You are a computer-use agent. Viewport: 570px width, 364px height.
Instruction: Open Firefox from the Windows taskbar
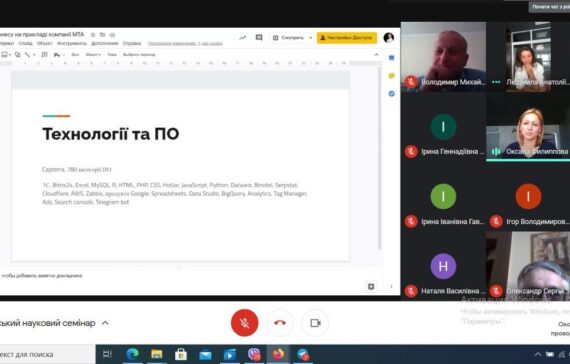click(278, 354)
